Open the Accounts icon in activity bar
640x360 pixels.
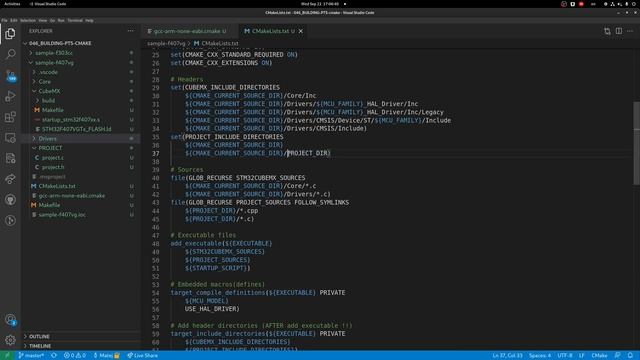pyautogui.click(x=10, y=320)
